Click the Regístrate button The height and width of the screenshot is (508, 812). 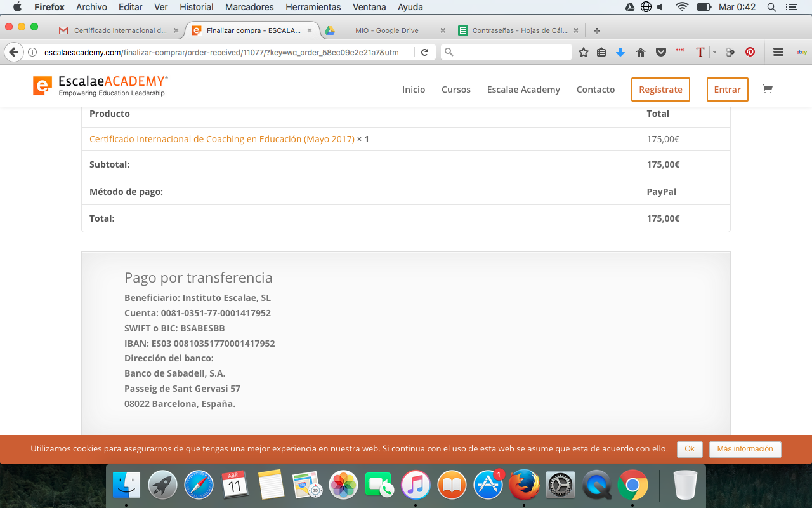pos(660,90)
